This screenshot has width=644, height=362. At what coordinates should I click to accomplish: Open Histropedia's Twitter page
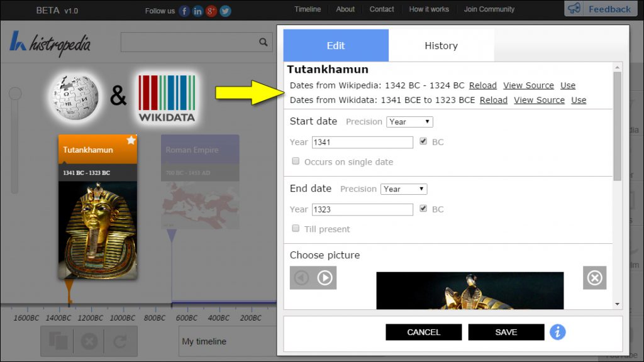coord(225,11)
